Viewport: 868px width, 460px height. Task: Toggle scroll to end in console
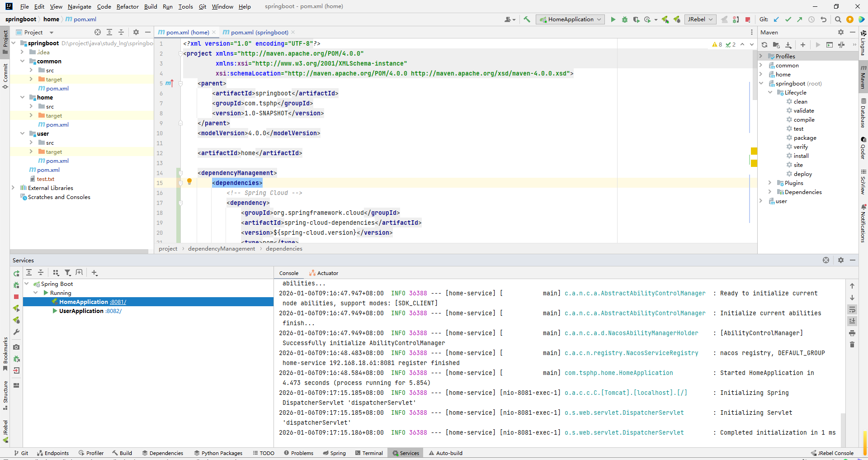pos(852,321)
